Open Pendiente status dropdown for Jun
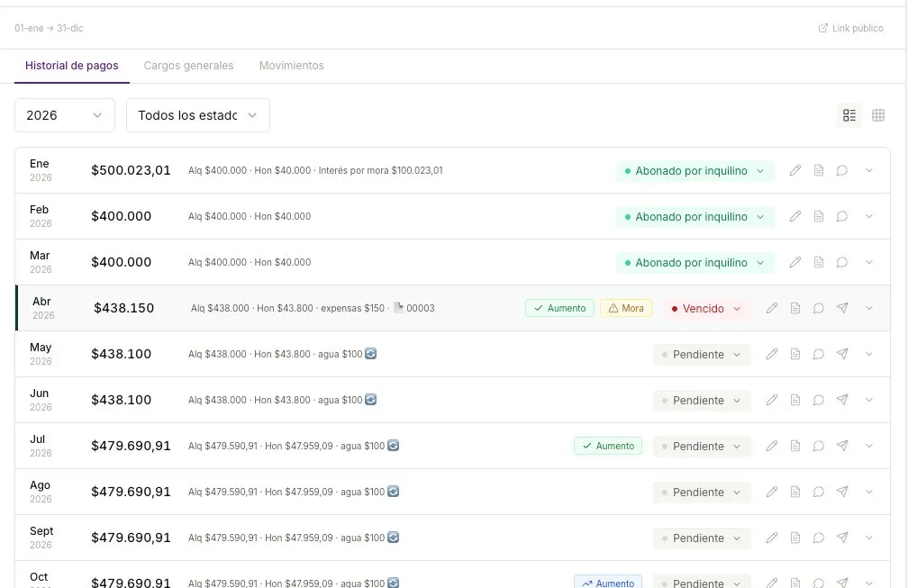 click(702, 400)
